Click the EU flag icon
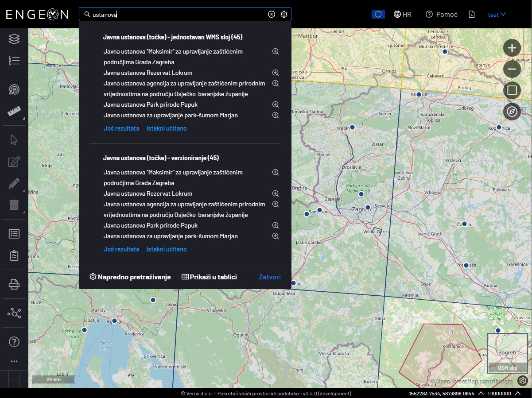Viewport: 532px width, 398px height. click(378, 14)
